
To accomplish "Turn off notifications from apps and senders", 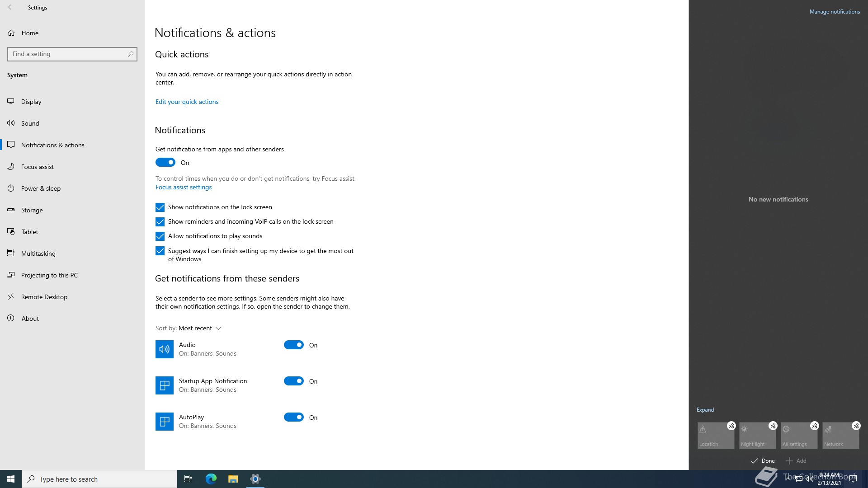I will point(165,163).
